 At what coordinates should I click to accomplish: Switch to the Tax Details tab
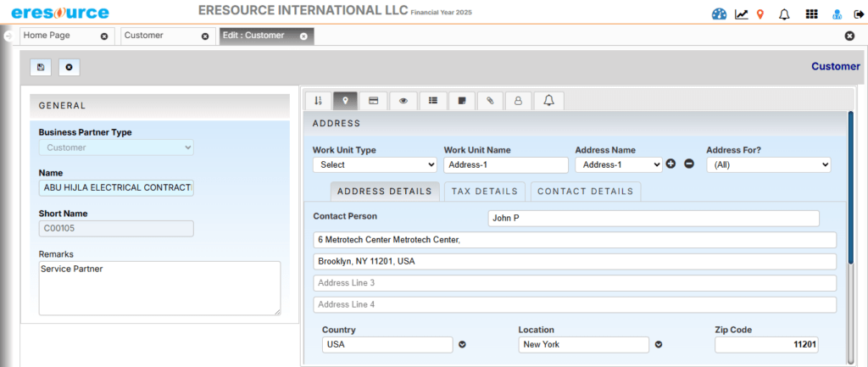[485, 192]
